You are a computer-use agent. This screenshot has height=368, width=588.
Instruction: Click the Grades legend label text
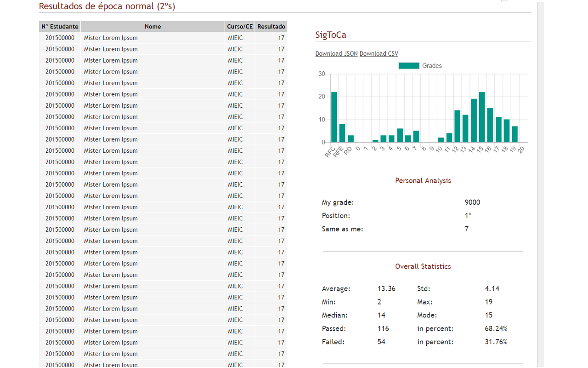point(432,66)
